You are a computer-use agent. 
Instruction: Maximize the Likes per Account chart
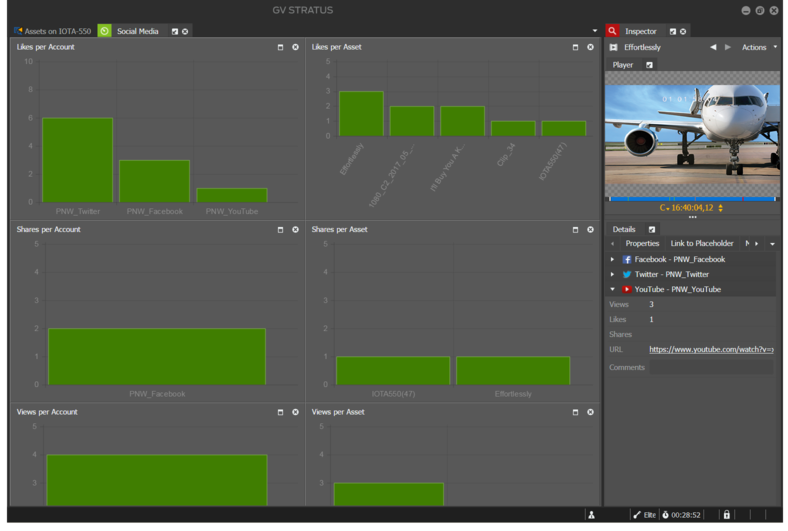280,47
